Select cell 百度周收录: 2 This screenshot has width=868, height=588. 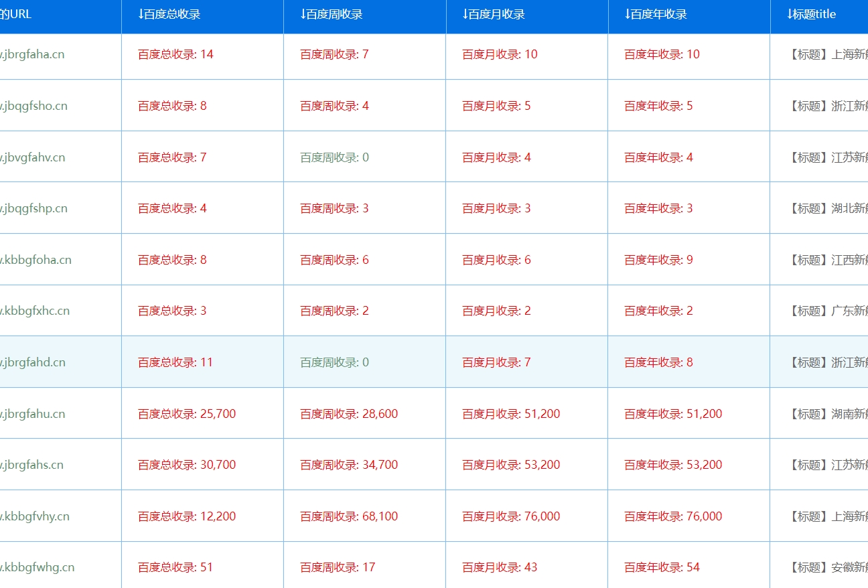(334, 311)
